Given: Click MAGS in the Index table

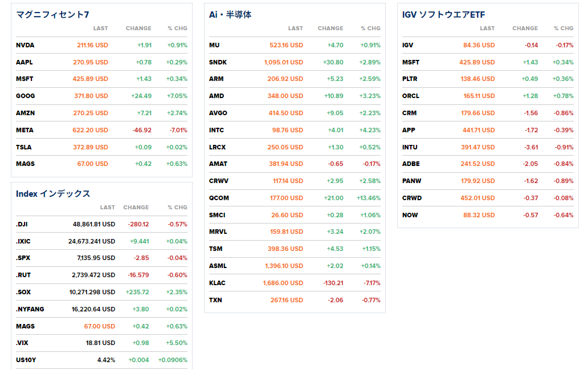Looking at the screenshot, I should [25, 326].
